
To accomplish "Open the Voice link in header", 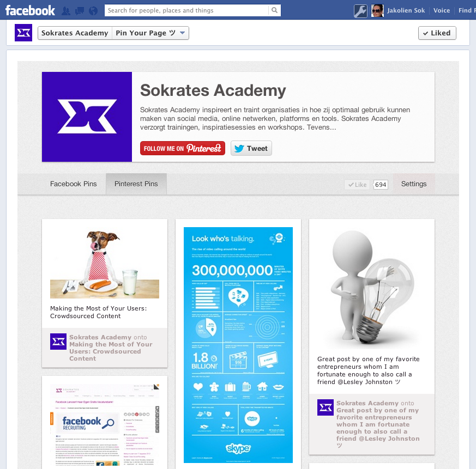I will click(x=442, y=10).
